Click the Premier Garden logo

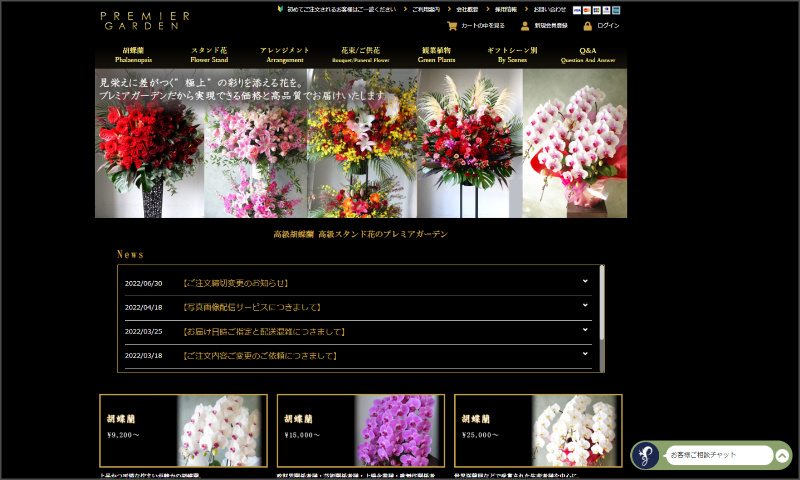pos(144,20)
